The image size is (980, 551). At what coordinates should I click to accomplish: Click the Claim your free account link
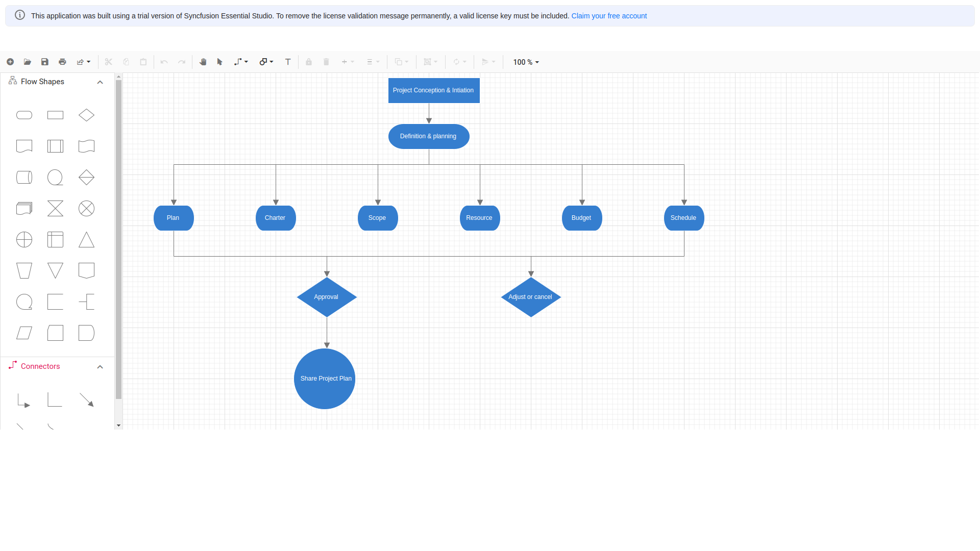pyautogui.click(x=608, y=16)
